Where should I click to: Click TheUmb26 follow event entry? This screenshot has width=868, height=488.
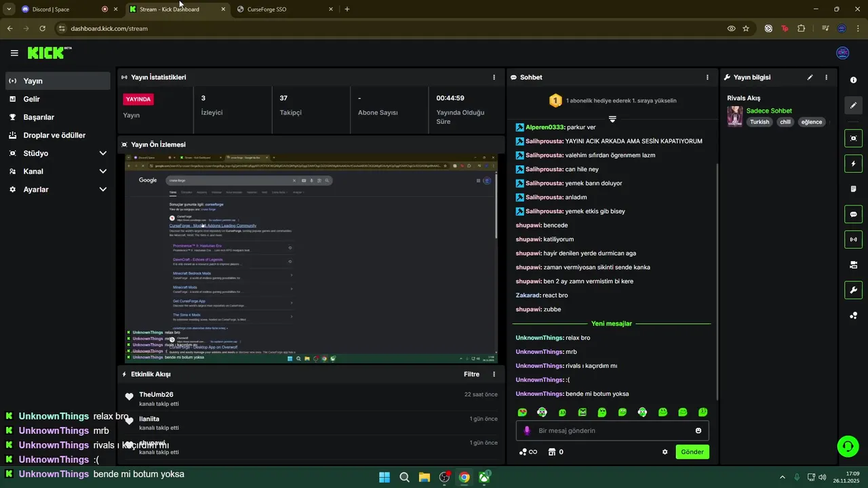pos(311,399)
